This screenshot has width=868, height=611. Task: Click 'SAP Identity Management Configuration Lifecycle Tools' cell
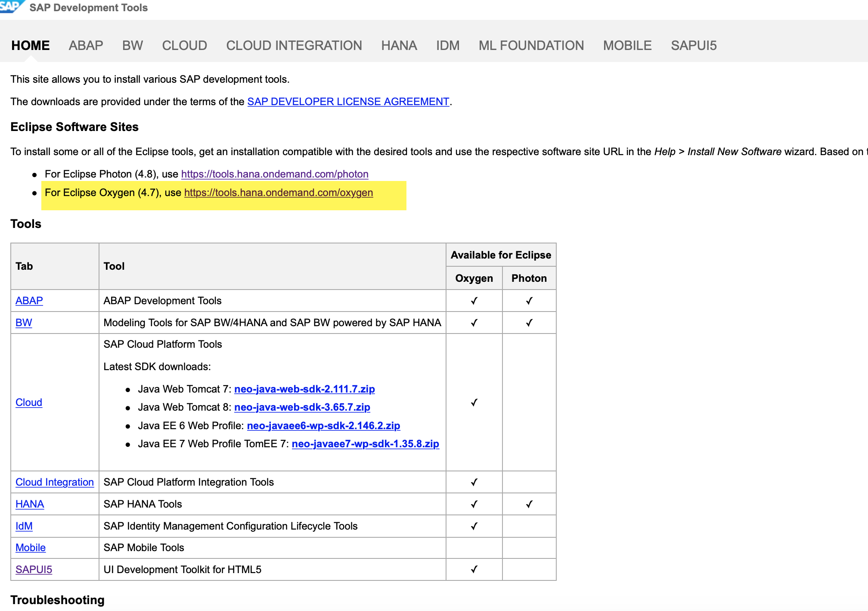pos(273,526)
